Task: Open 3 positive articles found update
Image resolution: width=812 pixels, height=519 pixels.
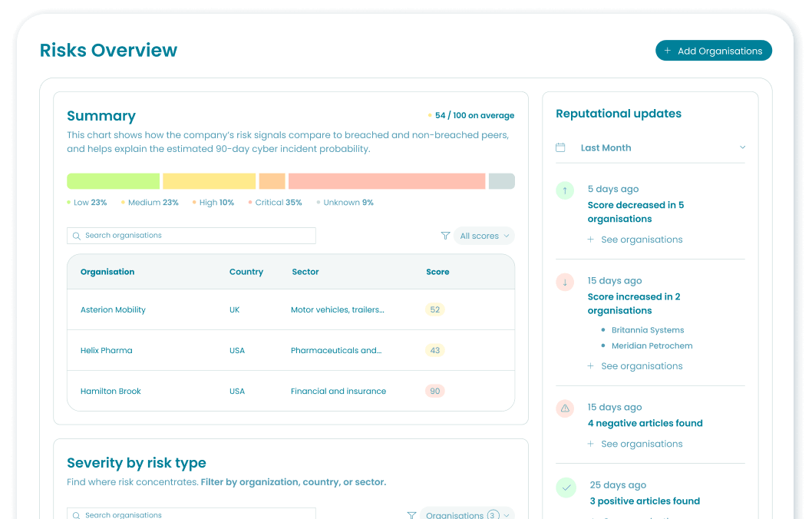Action: pyautogui.click(x=645, y=501)
